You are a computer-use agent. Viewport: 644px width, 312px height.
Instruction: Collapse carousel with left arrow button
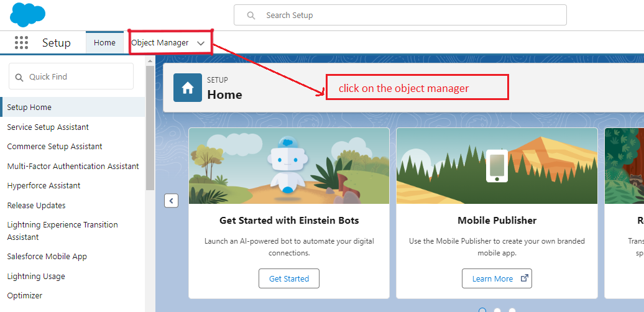[171, 201]
